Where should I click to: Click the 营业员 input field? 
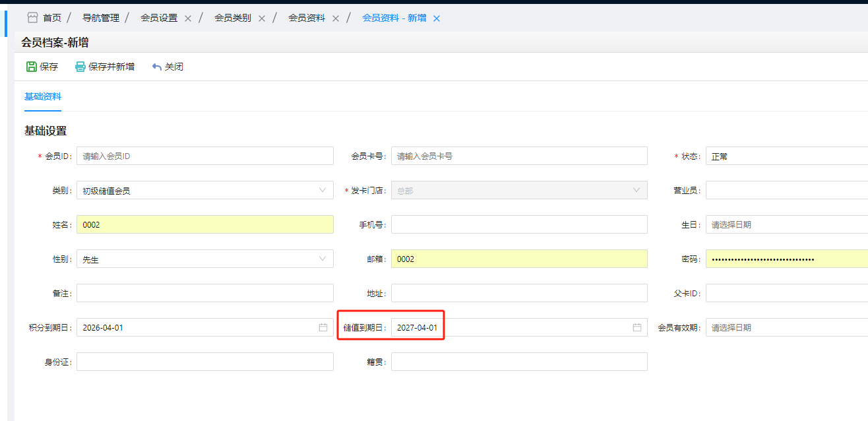click(787, 190)
